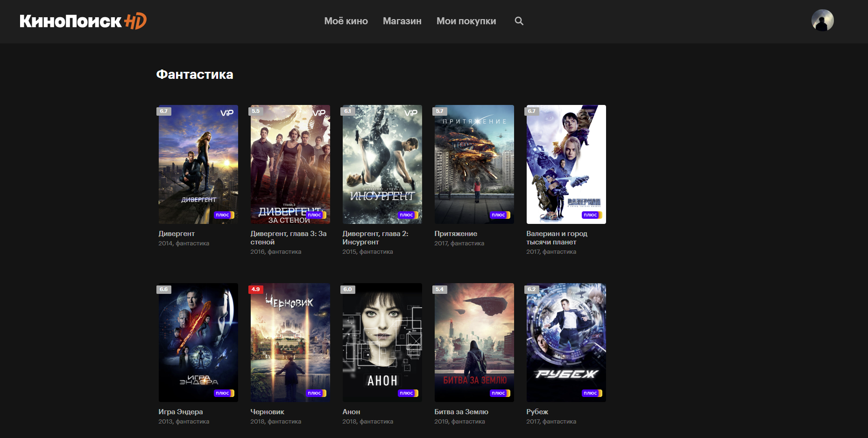Click the плюс badge on Притяжение poster
Screen dimensions: 868x438
click(x=500, y=215)
